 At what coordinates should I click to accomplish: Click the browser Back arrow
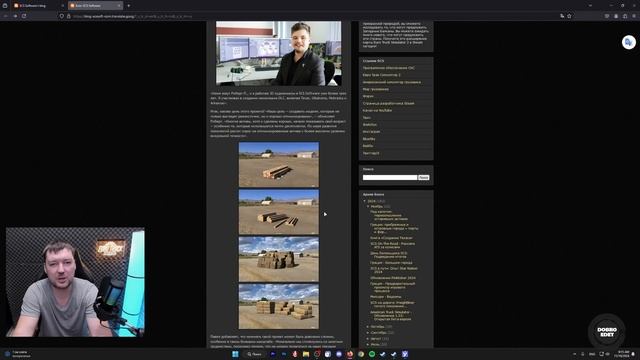pos(6,16)
